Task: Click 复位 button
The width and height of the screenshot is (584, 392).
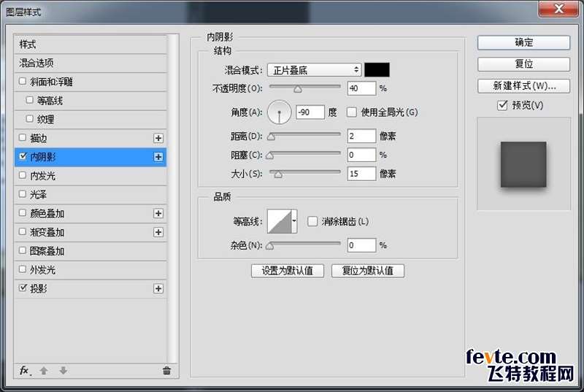Action: tap(523, 64)
